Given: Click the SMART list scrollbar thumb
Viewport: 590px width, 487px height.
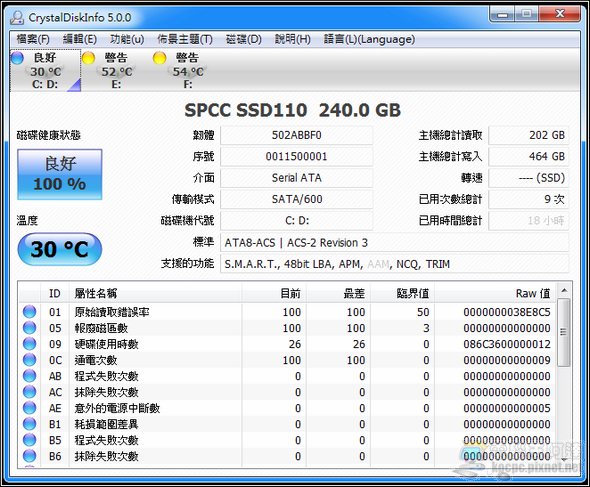Looking at the screenshot, I should click(x=564, y=332).
